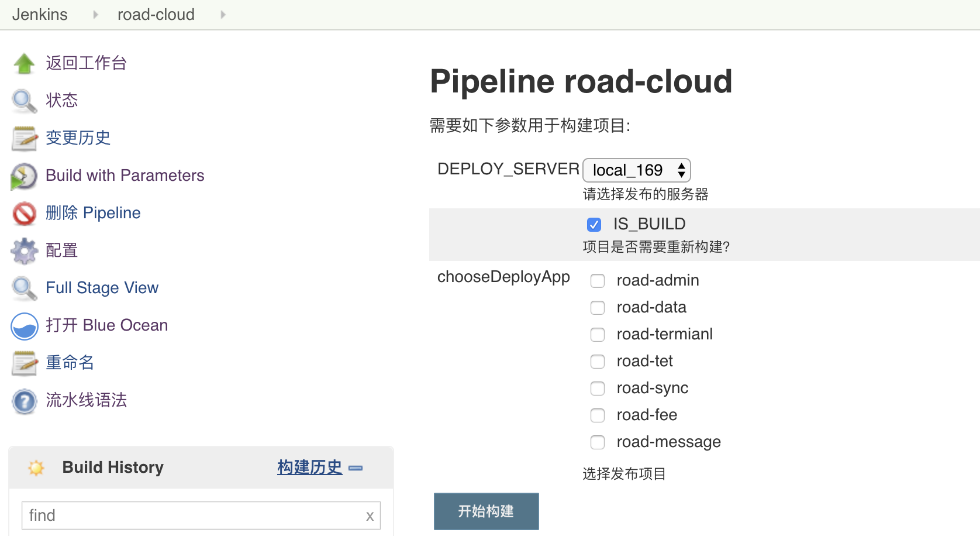Click the DEPLOY_SERVER parameter label
980x536 pixels.
pos(509,169)
